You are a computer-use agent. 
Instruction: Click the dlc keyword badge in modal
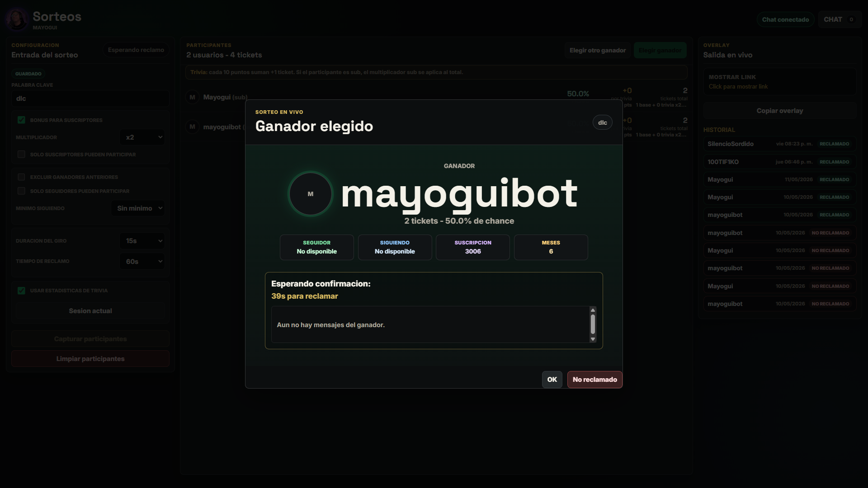603,122
